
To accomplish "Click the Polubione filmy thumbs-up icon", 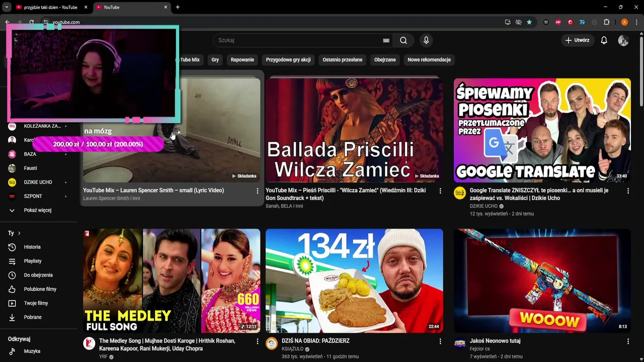I will point(12,289).
